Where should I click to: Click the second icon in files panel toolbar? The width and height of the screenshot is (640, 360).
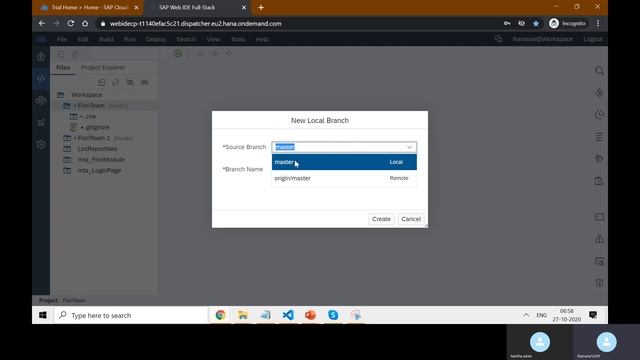coord(116,82)
